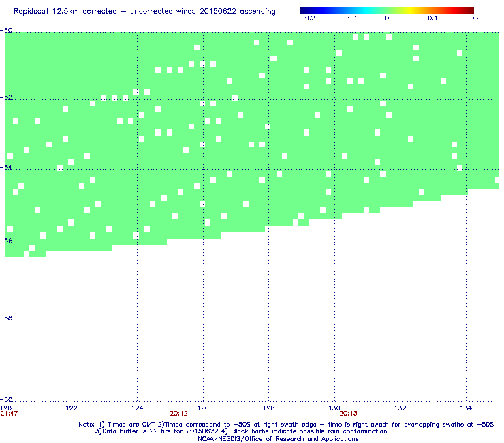Click the colorbar label '0.1'

[x=432, y=18]
